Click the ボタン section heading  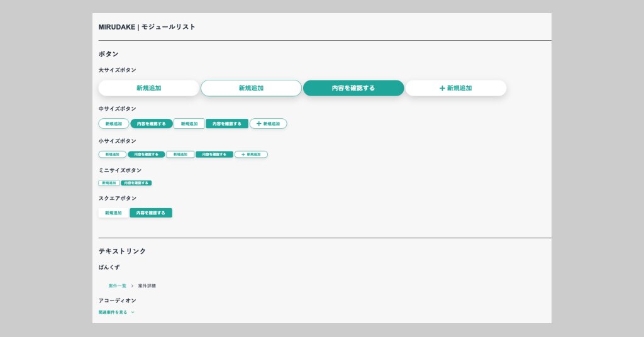pos(108,54)
